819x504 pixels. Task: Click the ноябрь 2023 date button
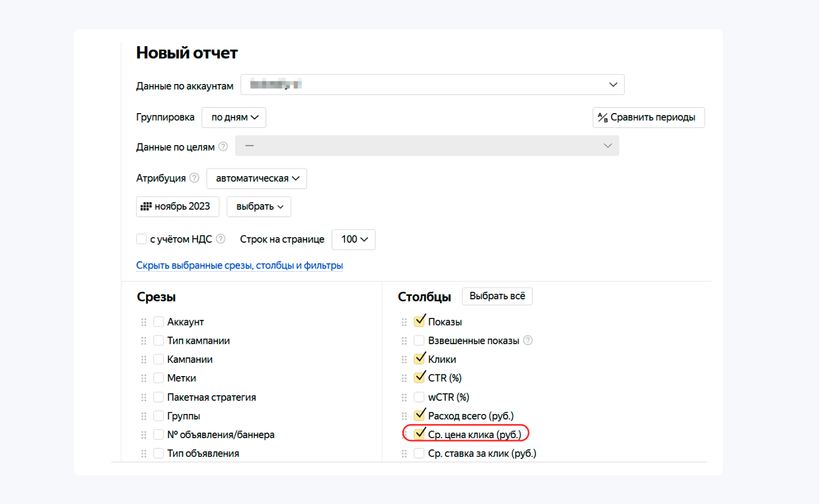(x=177, y=206)
